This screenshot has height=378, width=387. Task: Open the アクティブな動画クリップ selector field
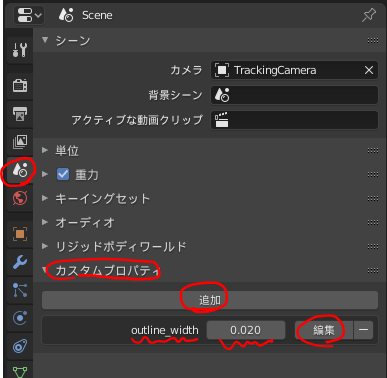tap(294, 120)
